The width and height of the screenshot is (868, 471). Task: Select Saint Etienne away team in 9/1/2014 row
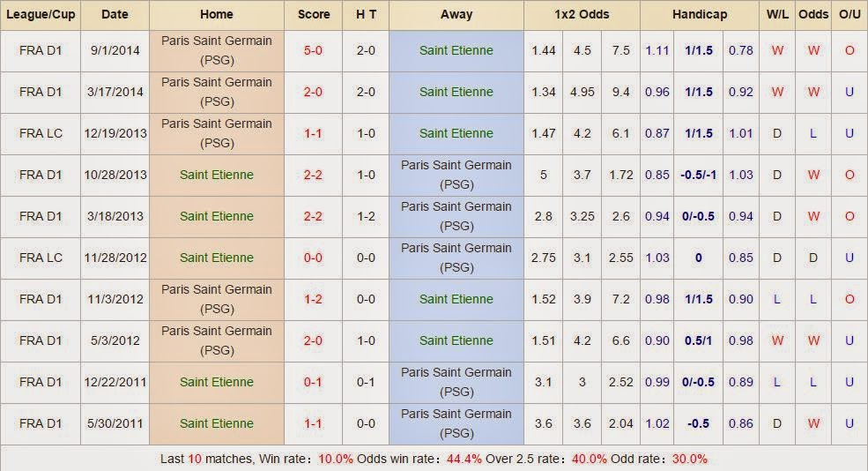coord(456,50)
